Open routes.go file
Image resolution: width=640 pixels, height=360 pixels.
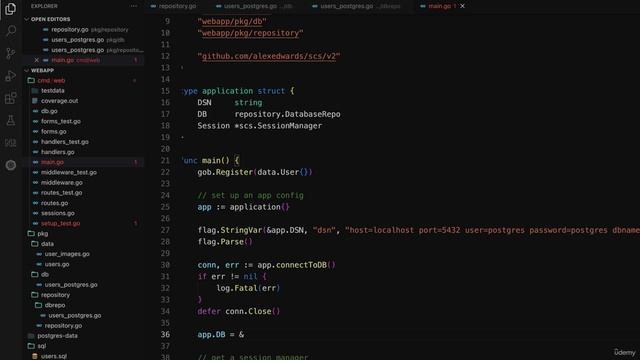pos(54,203)
